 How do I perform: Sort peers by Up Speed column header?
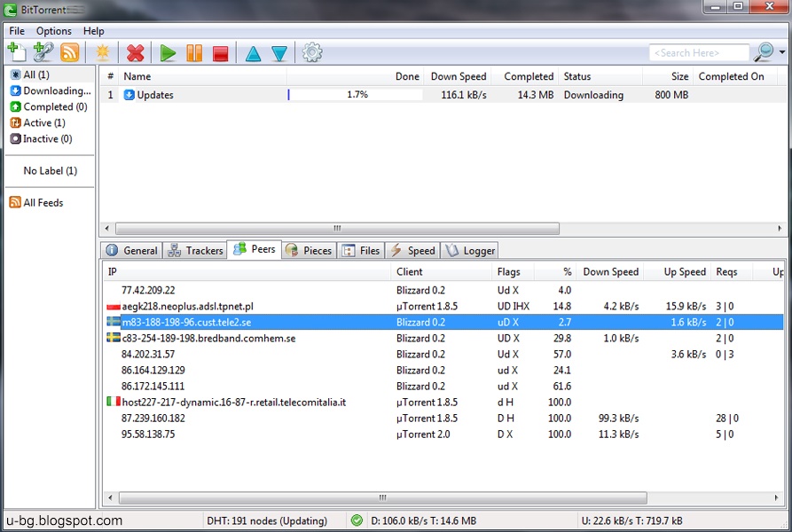click(x=678, y=271)
